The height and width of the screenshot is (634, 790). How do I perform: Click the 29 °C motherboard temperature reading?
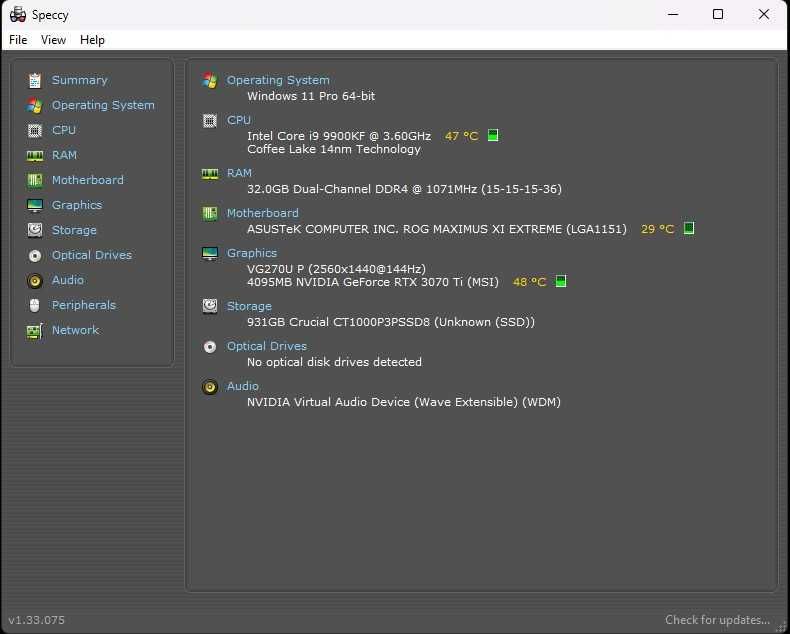(x=657, y=229)
